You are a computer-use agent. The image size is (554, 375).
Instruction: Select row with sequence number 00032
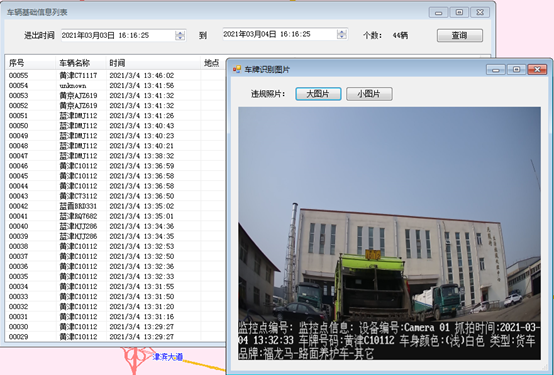pos(116,306)
